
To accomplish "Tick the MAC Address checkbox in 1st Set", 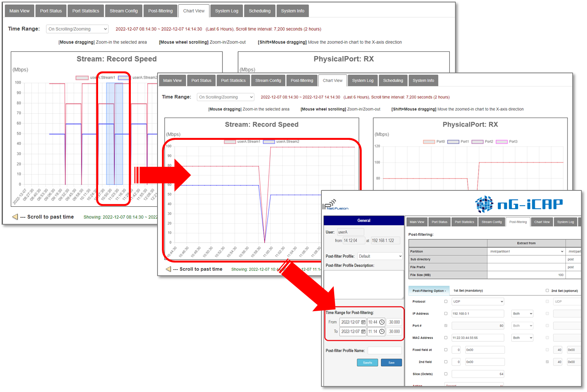I will click(446, 338).
